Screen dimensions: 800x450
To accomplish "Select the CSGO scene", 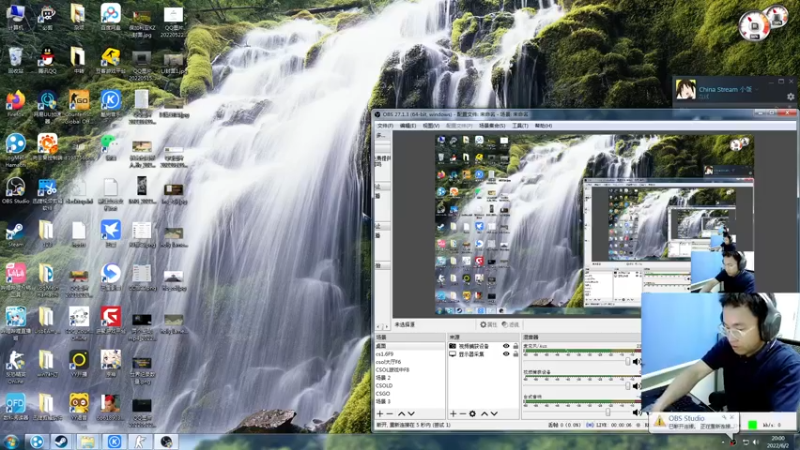I will click(x=410, y=394).
